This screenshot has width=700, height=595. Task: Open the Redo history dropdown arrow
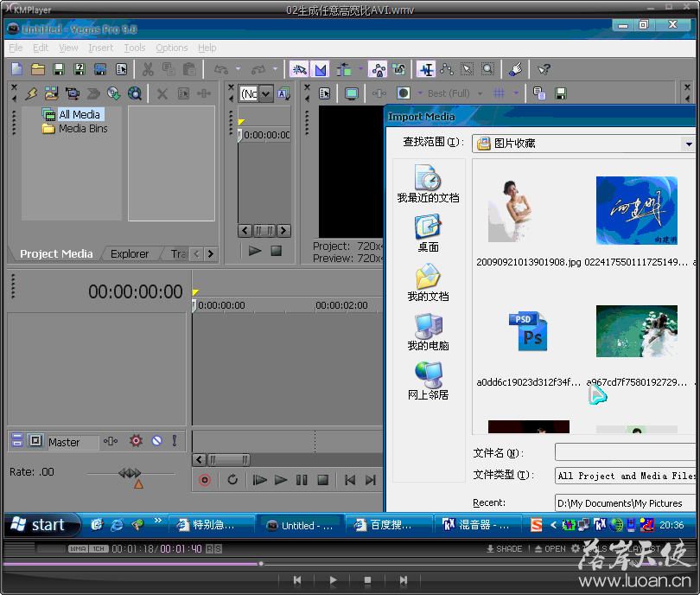[275, 69]
